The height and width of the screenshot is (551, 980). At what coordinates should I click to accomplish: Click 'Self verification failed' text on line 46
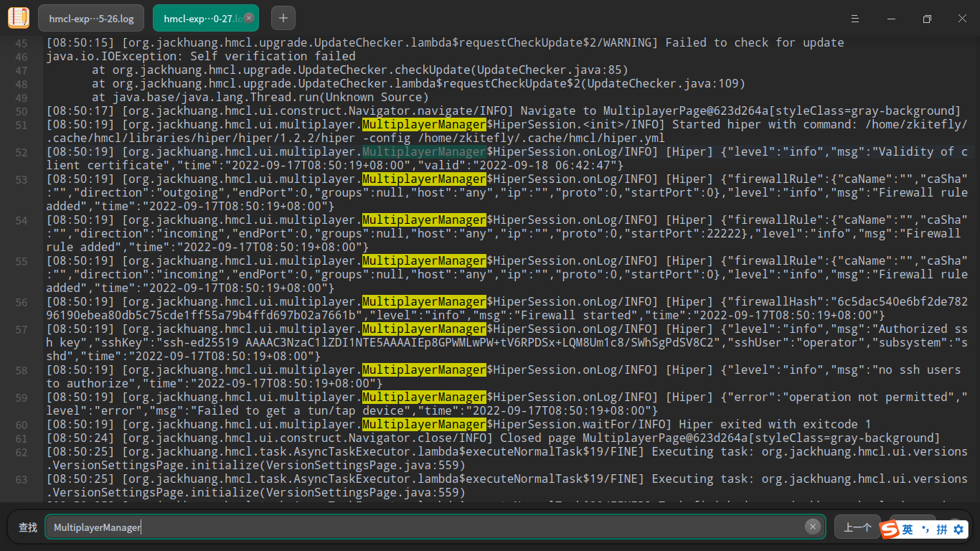pyautogui.click(x=273, y=57)
